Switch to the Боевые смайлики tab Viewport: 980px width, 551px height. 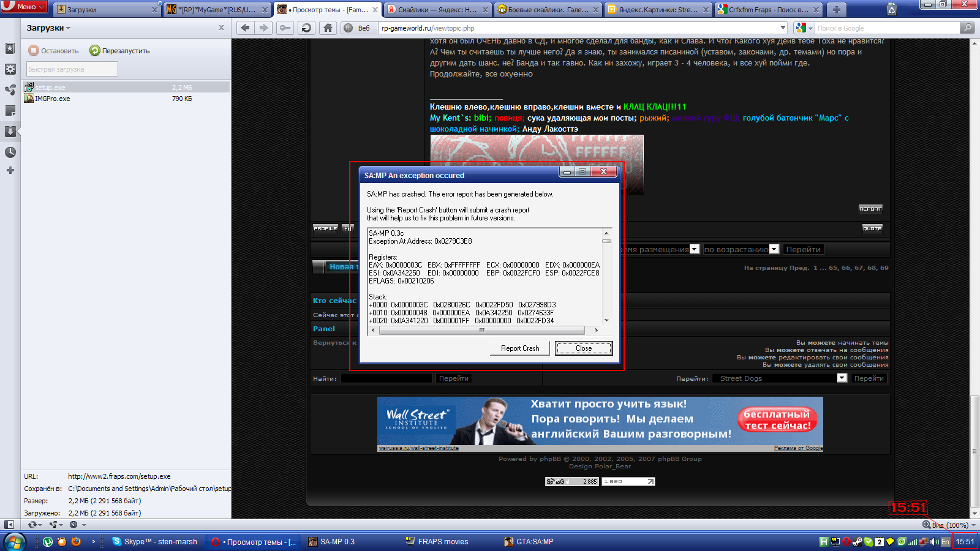548,10
